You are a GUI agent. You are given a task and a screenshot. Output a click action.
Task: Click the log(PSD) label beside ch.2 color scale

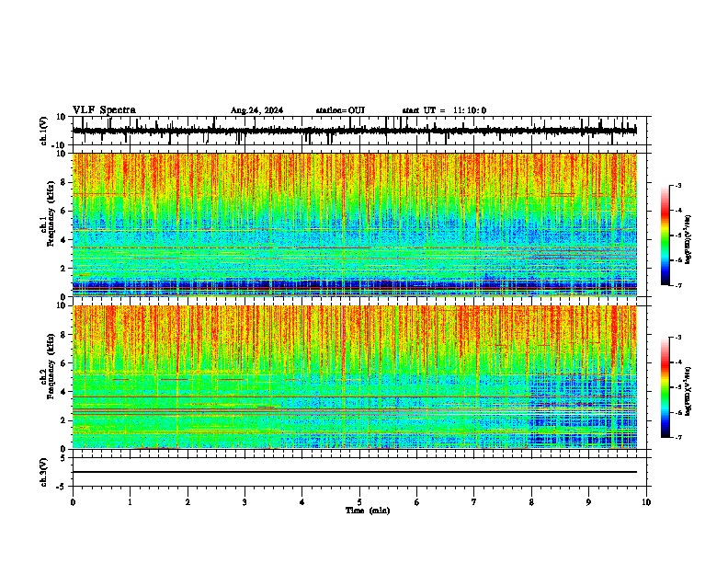[688, 391]
